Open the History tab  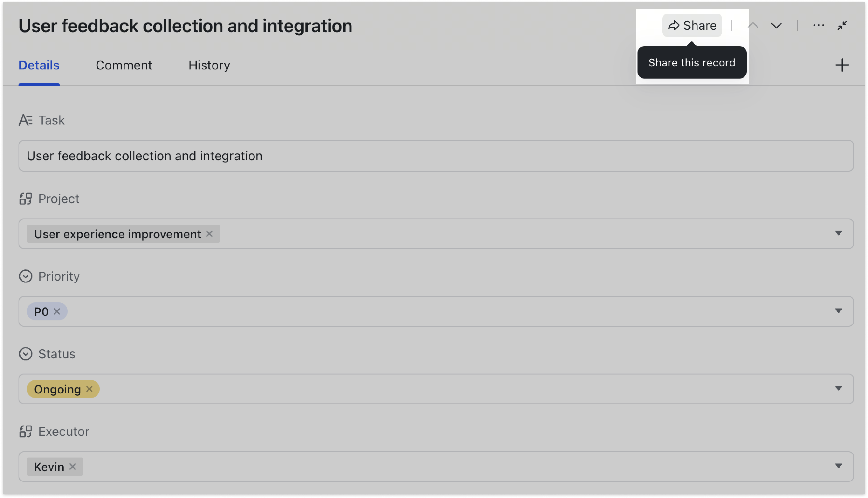point(209,65)
